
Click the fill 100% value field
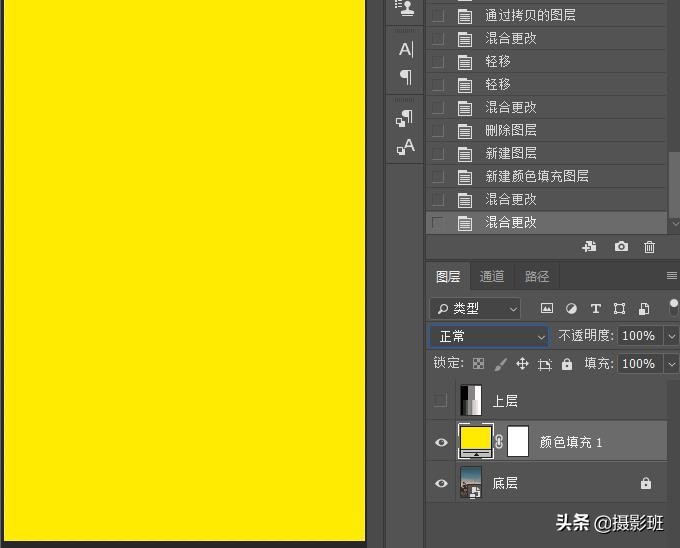(x=639, y=364)
